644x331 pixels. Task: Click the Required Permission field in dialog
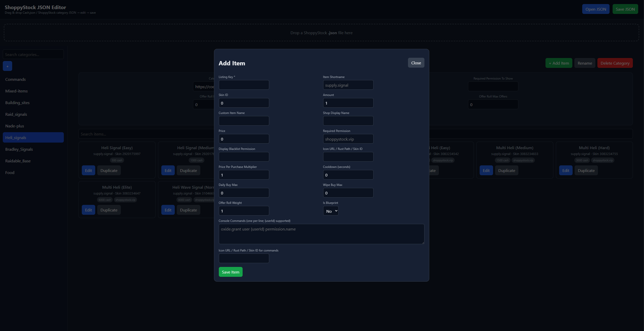(x=348, y=139)
